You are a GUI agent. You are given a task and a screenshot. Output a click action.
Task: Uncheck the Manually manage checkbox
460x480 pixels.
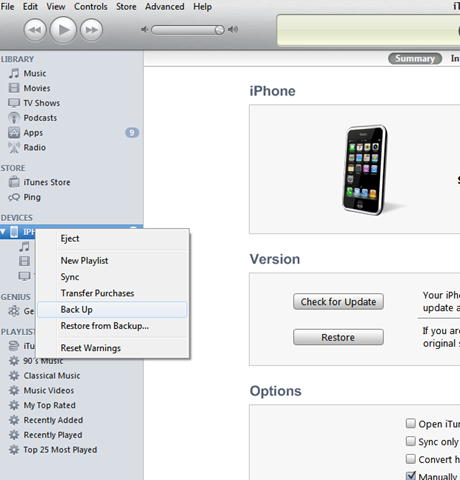click(x=411, y=475)
